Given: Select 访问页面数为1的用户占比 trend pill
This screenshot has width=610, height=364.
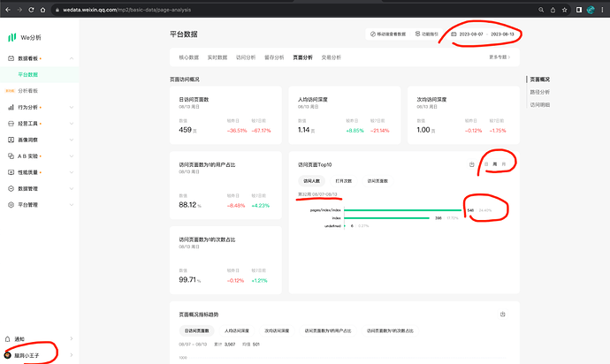Looking at the screenshot, I should [328, 330].
